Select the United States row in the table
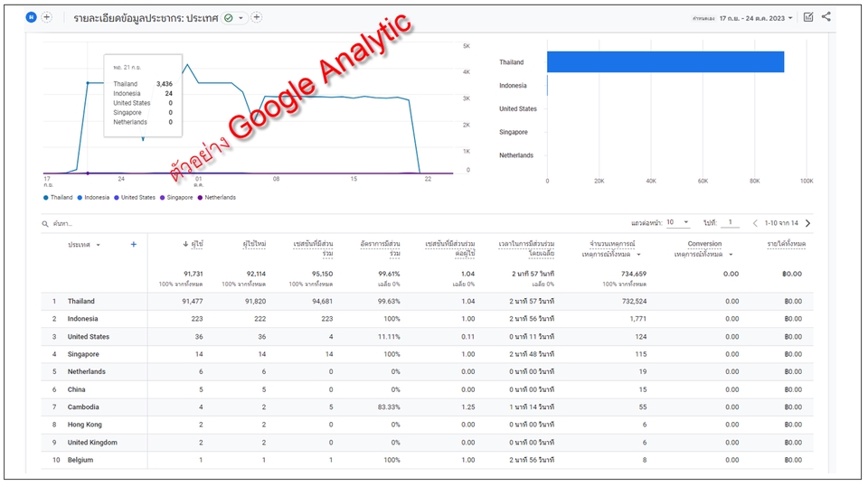The height and width of the screenshot is (486, 868). pyautogui.click(x=427, y=337)
